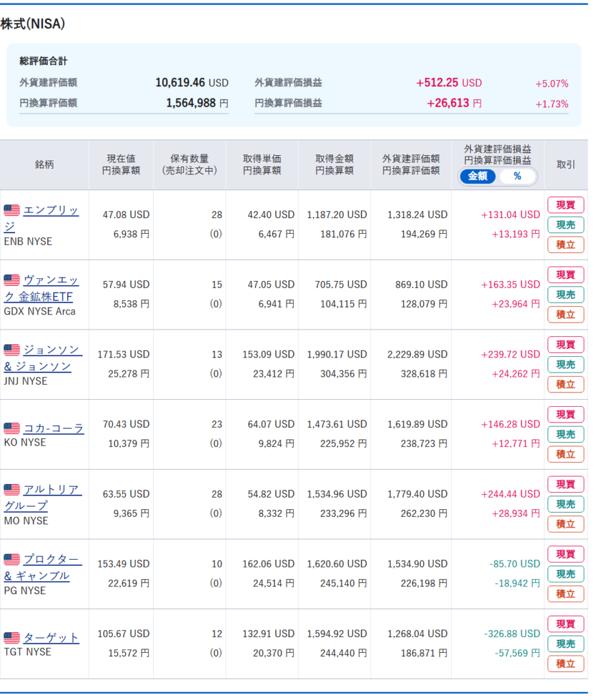The width and height of the screenshot is (596, 700).
Task: Open the コカ-コーラ stock link
Action: [x=53, y=428]
